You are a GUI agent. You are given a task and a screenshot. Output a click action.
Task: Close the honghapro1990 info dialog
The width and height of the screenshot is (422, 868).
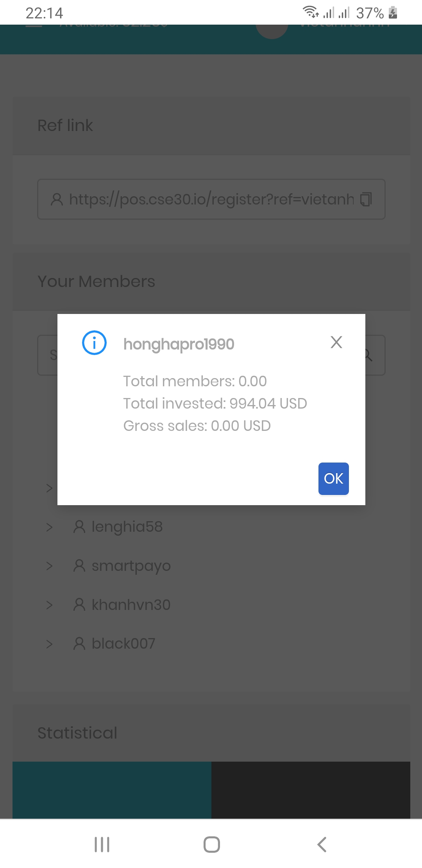(336, 343)
